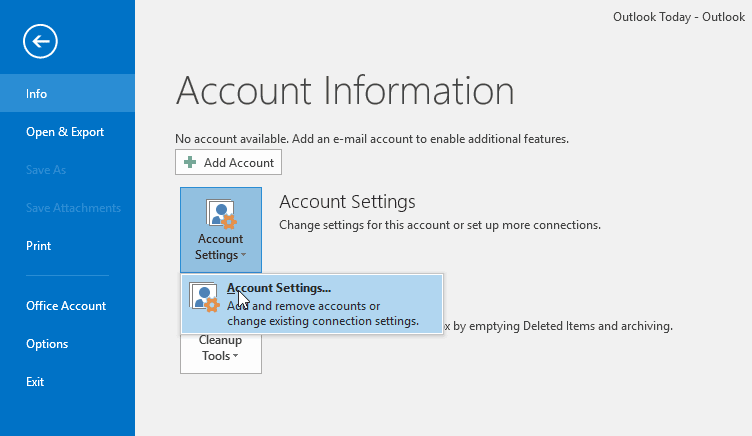Open the Office Account page
This screenshot has width=752, height=436.
(66, 306)
